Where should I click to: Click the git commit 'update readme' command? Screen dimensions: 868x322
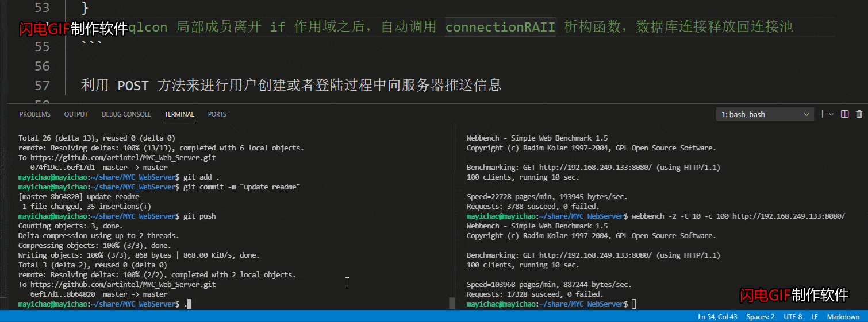click(242, 187)
